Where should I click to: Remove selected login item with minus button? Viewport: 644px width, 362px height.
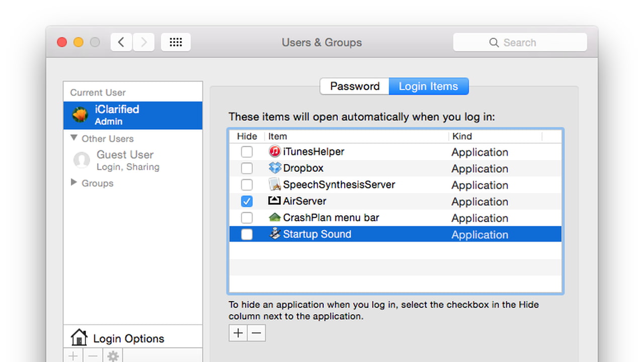256,333
